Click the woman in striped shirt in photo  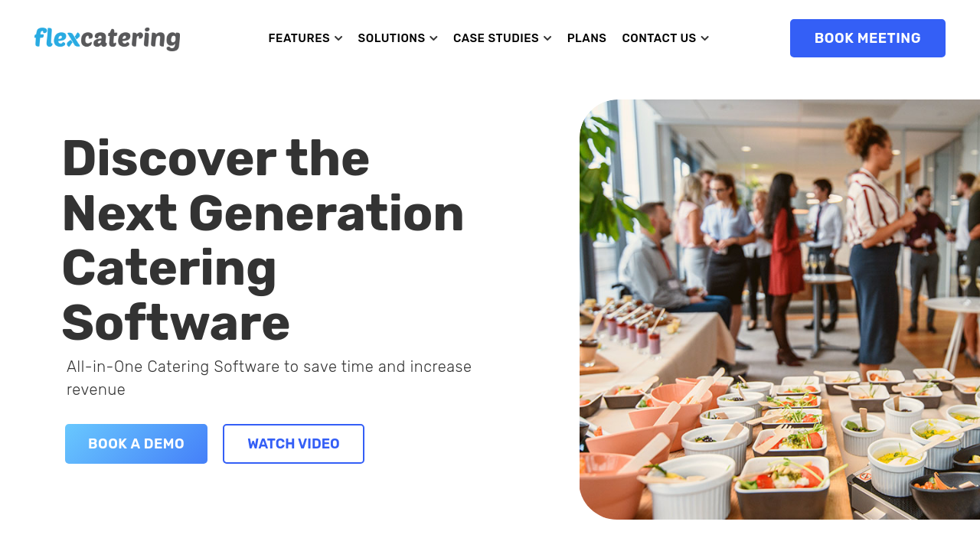click(875, 245)
